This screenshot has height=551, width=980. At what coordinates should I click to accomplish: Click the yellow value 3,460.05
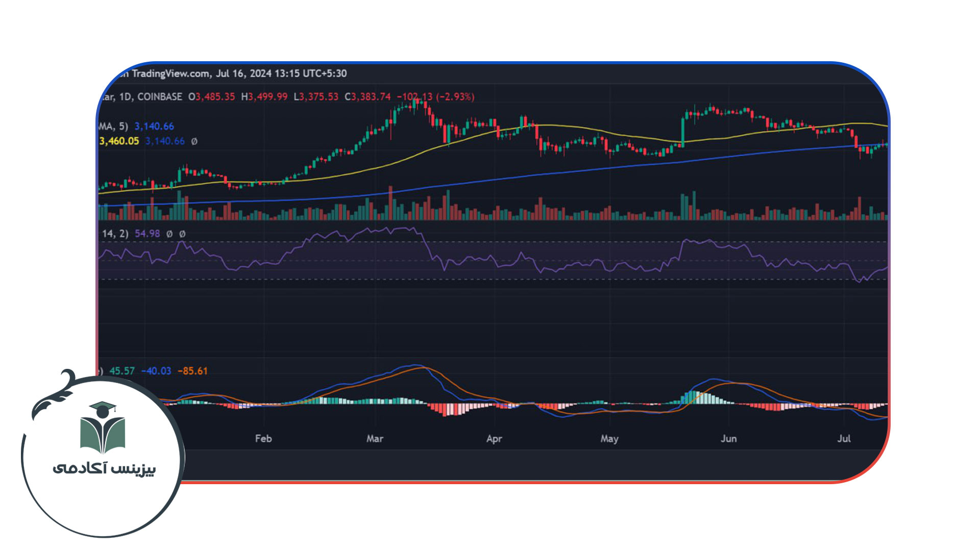coord(119,141)
